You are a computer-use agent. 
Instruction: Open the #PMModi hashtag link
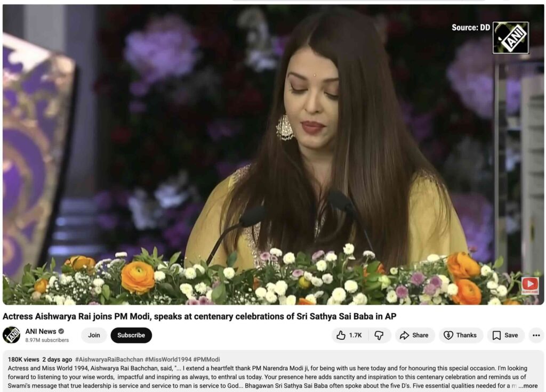click(x=206, y=360)
